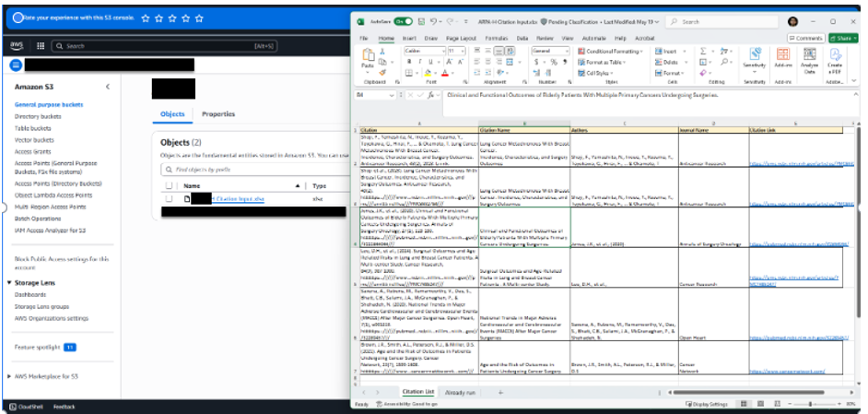This screenshot has height=414, width=868.
Task: Open Cell Styles dropdown
Action: coord(595,73)
